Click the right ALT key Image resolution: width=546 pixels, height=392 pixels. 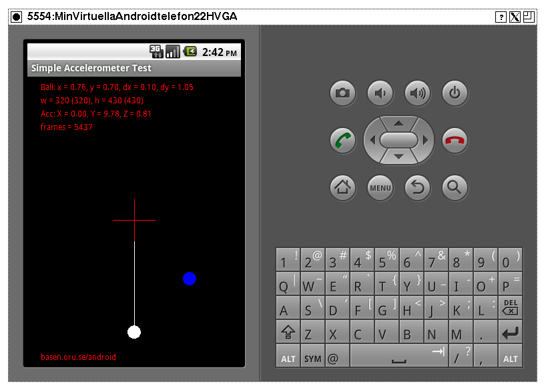[511, 355]
